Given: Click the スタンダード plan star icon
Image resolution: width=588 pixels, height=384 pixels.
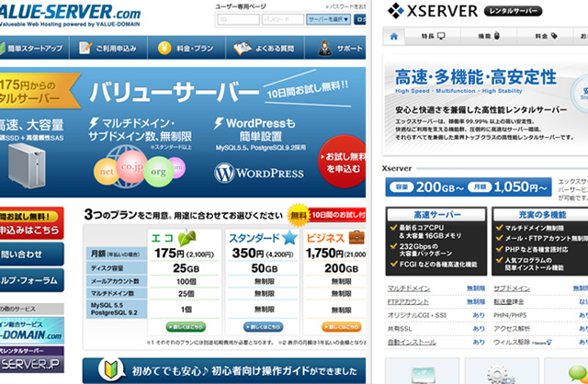Looking at the screenshot, I should point(289,237).
